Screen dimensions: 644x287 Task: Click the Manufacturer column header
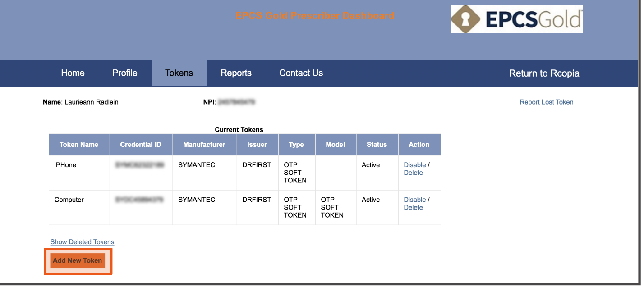pos(204,145)
